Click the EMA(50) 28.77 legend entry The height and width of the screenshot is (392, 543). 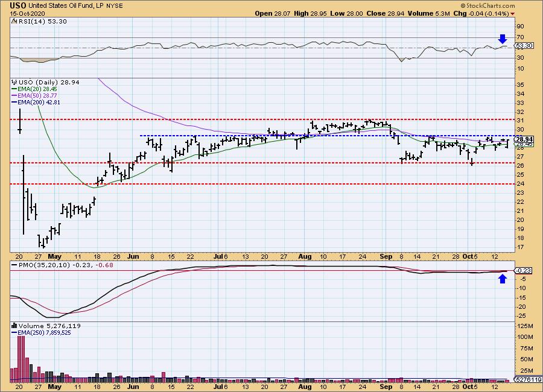pyautogui.click(x=37, y=95)
